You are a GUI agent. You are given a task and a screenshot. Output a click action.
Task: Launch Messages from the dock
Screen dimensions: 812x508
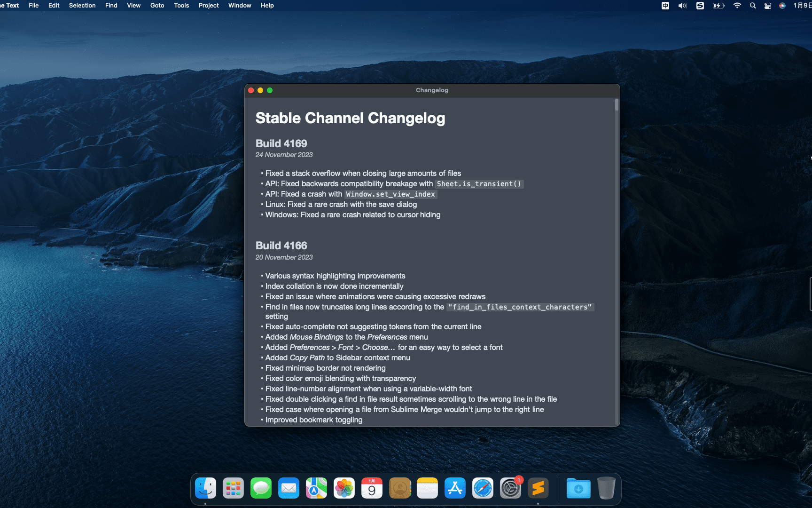261,488
